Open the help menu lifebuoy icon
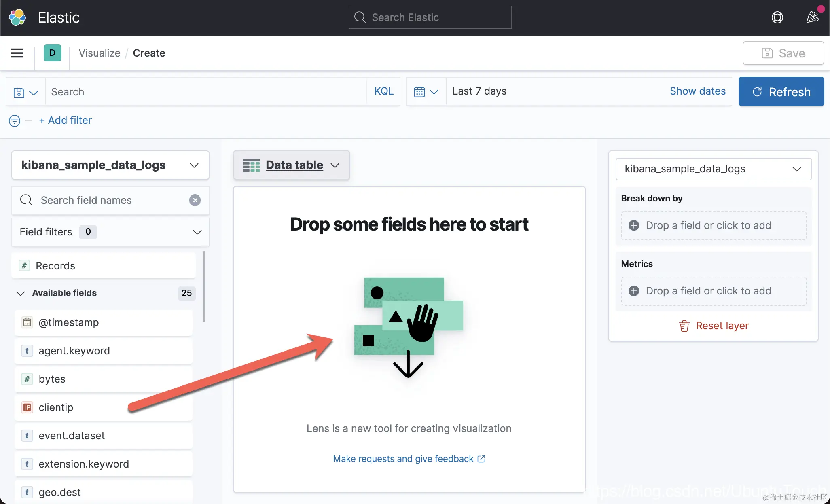830x504 pixels. 777,17
